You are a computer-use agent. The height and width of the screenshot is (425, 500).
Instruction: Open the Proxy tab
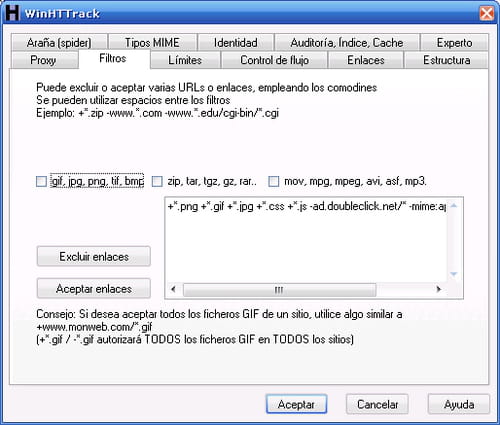click(x=44, y=60)
